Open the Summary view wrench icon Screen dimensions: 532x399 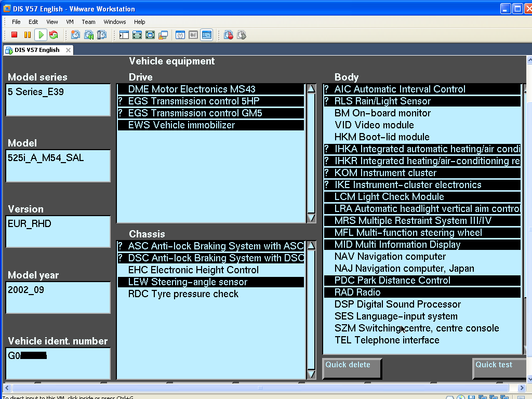180,35
